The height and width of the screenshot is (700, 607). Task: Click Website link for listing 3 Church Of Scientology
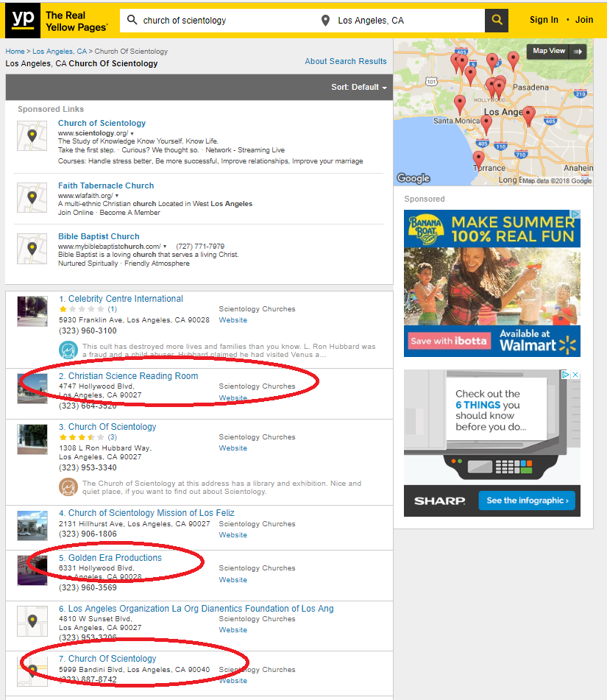[x=233, y=448]
